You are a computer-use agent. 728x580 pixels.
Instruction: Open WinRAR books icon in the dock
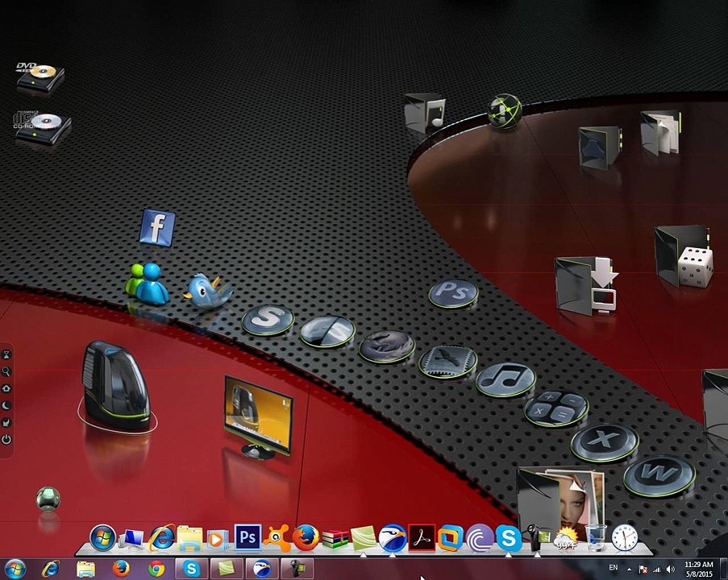pyautogui.click(x=335, y=539)
